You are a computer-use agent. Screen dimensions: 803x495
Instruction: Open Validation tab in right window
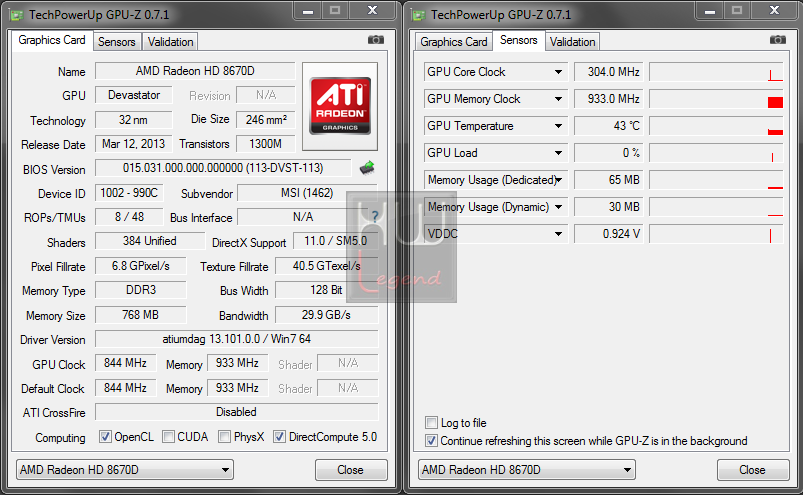(572, 41)
